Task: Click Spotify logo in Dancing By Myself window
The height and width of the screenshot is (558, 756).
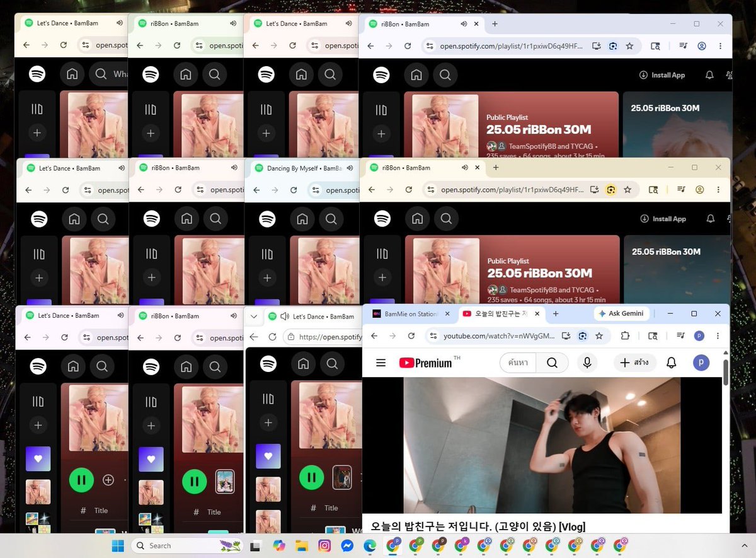Action: 267,219
